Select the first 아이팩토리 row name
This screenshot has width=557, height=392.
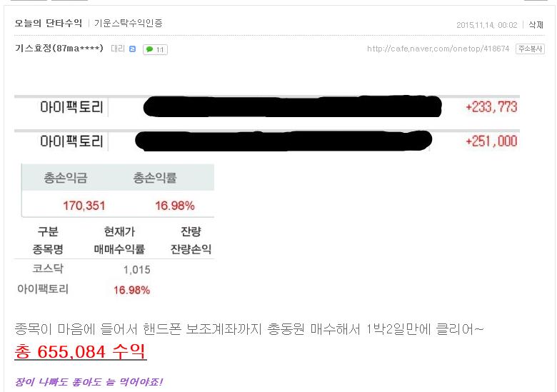pos(71,107)
